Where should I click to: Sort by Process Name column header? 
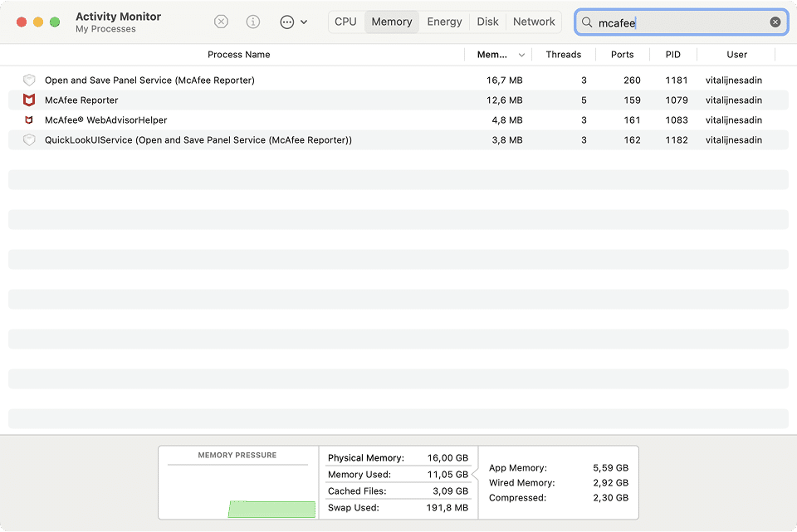238,55
